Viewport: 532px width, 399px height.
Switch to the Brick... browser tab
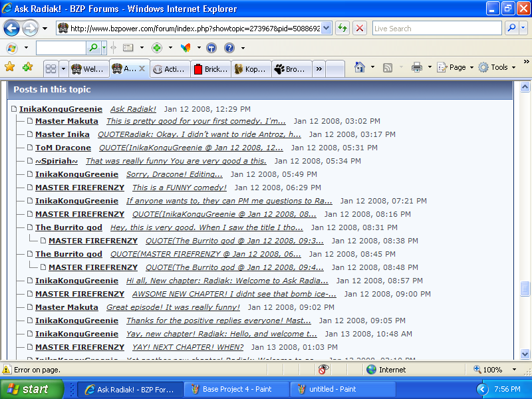[211, 69]
